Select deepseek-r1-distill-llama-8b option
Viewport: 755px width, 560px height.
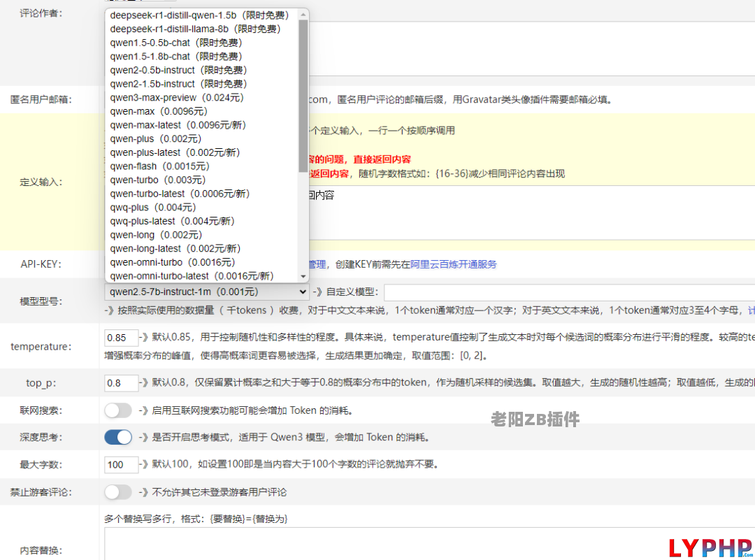coord(202,29)
